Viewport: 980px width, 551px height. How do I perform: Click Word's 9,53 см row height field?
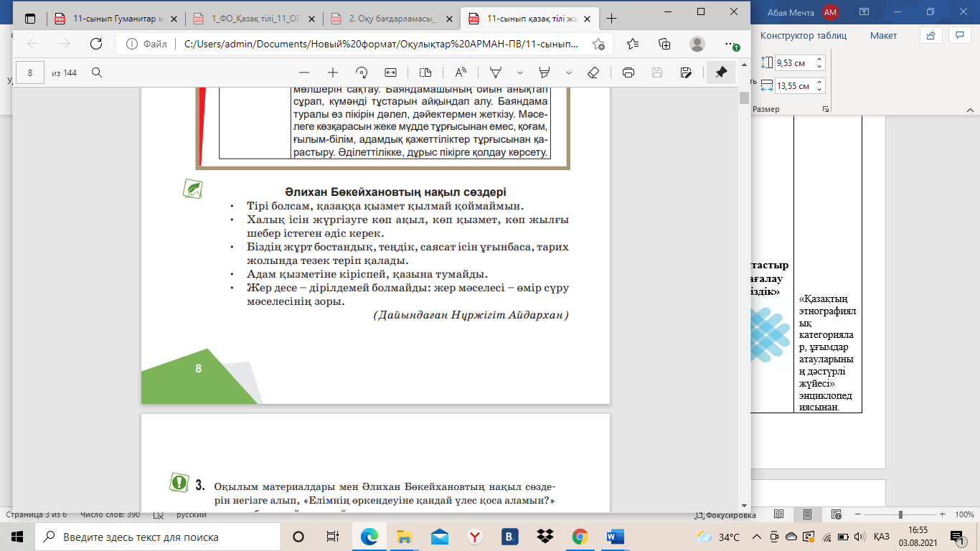[795, 62]
